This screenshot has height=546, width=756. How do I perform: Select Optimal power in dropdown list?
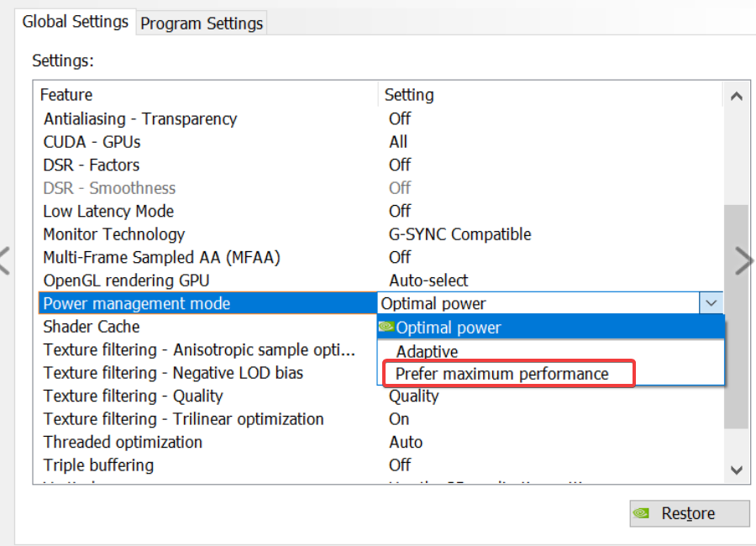(x=449, y=328)
